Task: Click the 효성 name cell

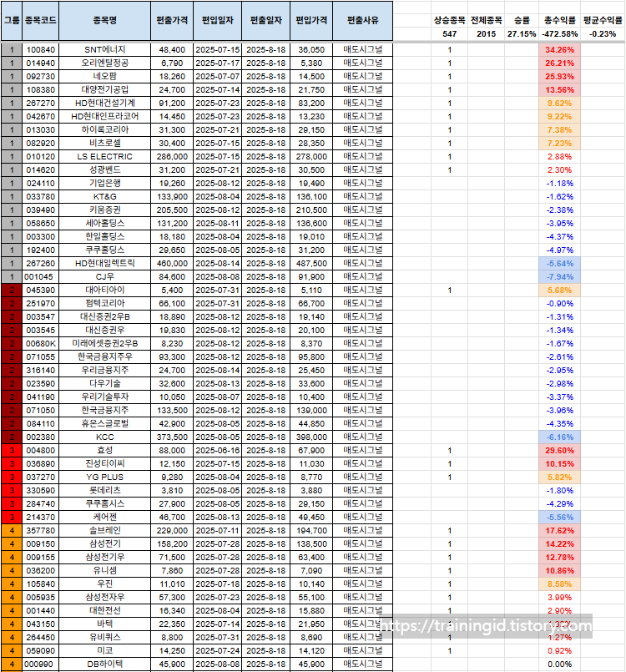Action: tap(104, 451)
